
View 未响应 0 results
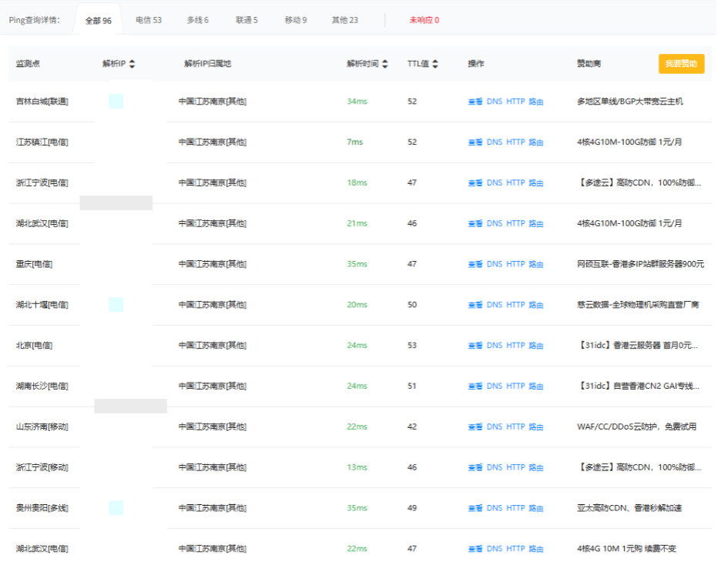(x=424, y=20)
